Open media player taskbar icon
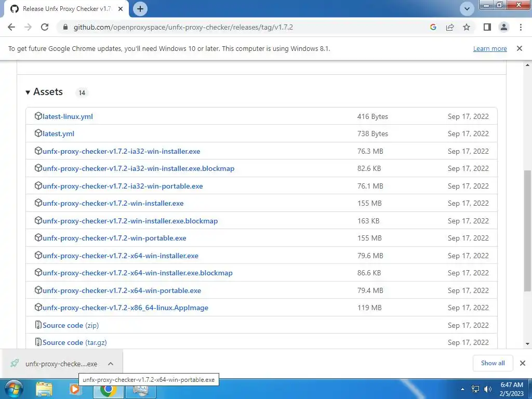 click(x=74, y=389)
